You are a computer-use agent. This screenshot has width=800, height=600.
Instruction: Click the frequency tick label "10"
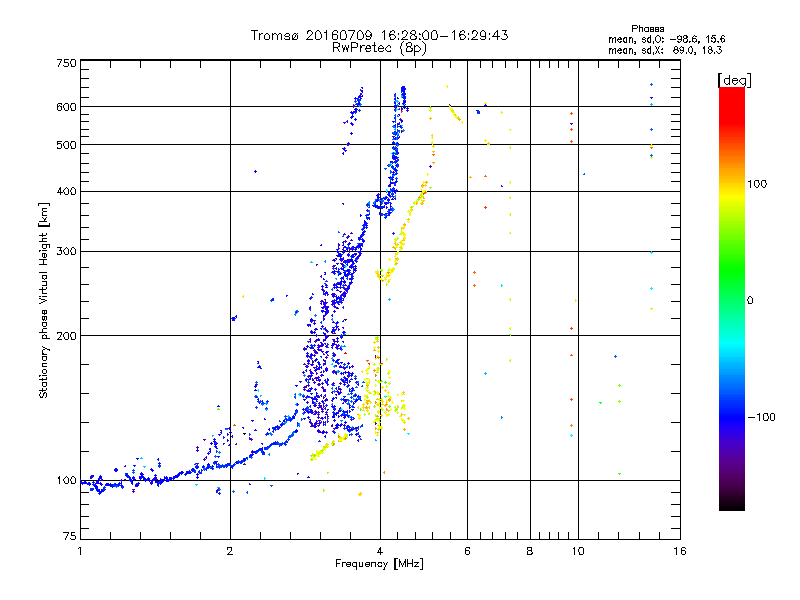pos(578,551)
